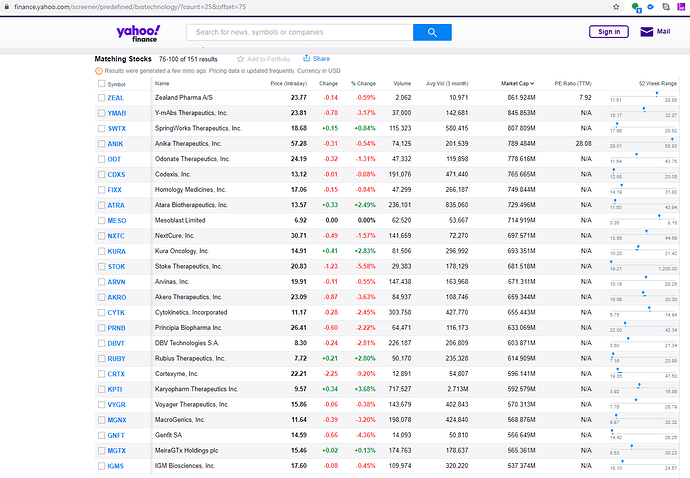Bookmark the page with the star icon
690x478 pixels.
point(616,7)
